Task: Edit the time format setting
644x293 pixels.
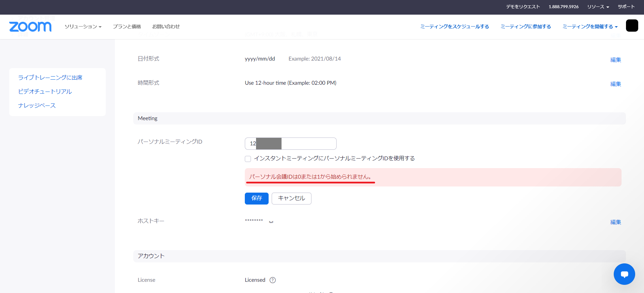Action: point(615,84)
